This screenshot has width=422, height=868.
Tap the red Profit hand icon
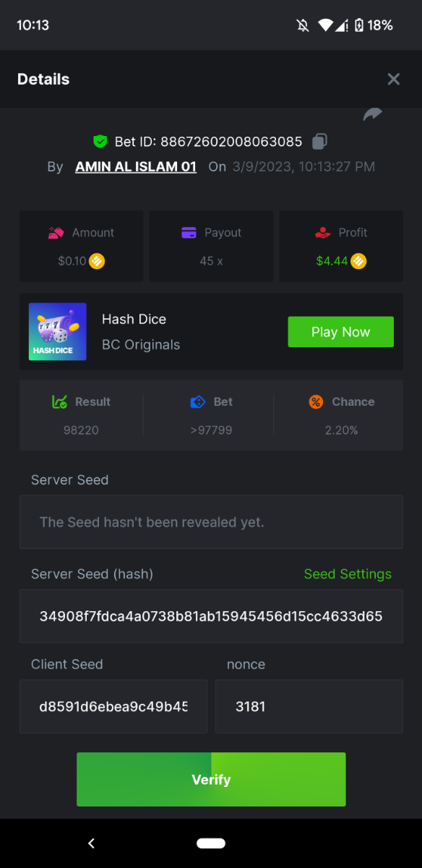tap(323, 233)
